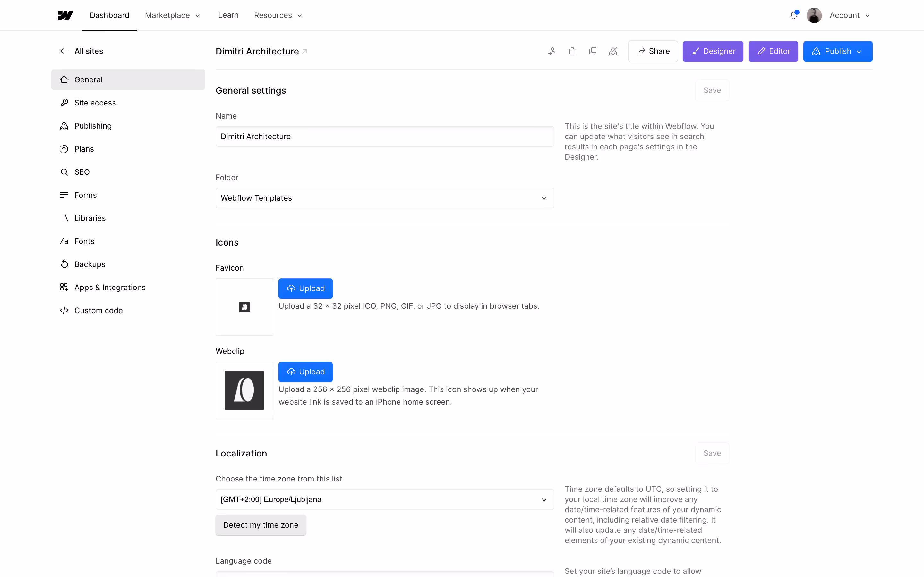This screenshot has height=577, width=924.
Task: Select Apps & Integrations in the sidebar
Action: (x=110, y=287)
